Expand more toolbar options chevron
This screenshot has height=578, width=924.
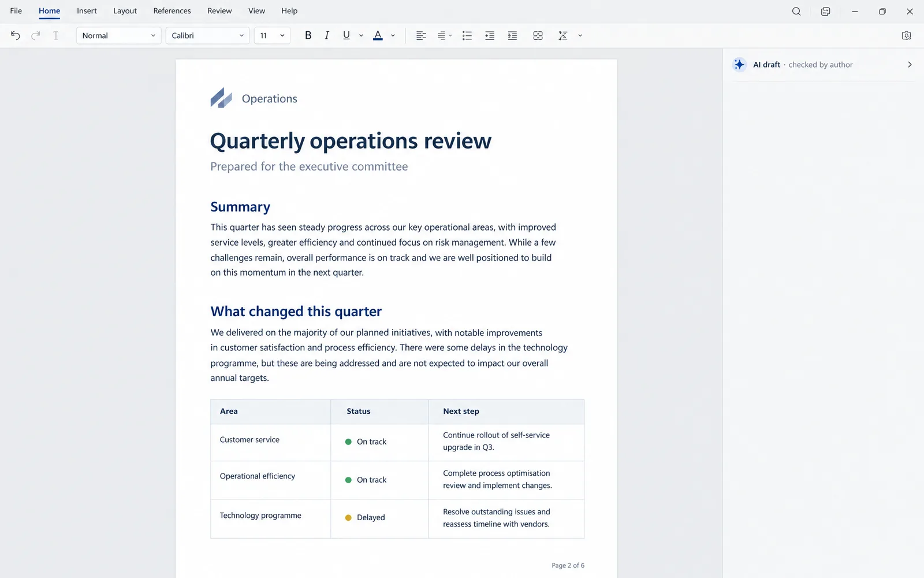[x=580, y=36]
